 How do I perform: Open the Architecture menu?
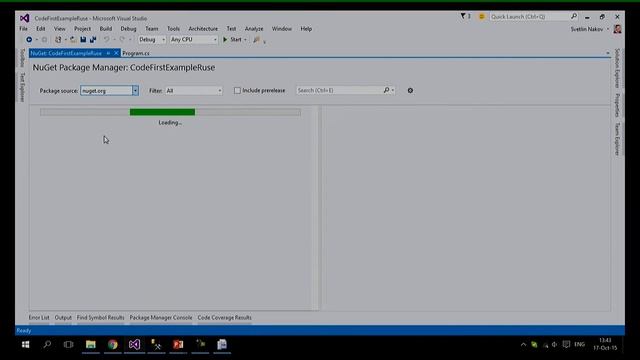[203, 29]
